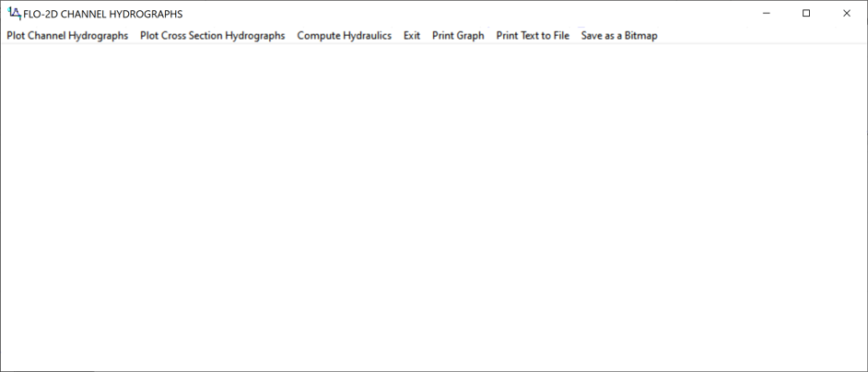Click the FLO-2D app icon in title bar
Viewport: 868px width, 372px height.
pos(13,14)
